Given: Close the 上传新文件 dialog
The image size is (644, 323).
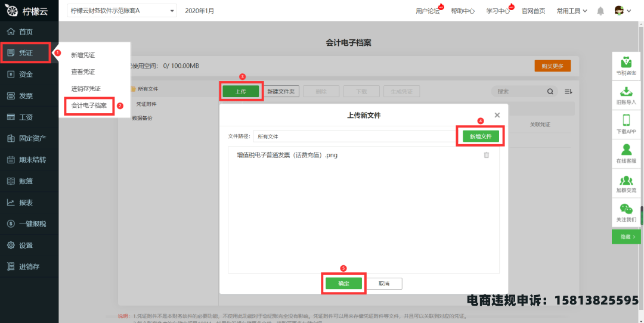Looking at the screenshot, I should pyautogui.click(x=497, y=115).
